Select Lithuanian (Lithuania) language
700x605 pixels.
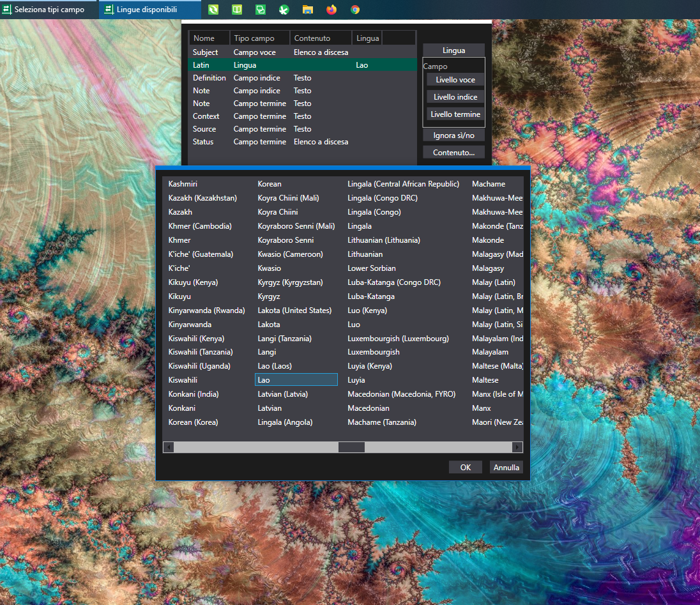point(384,240)
